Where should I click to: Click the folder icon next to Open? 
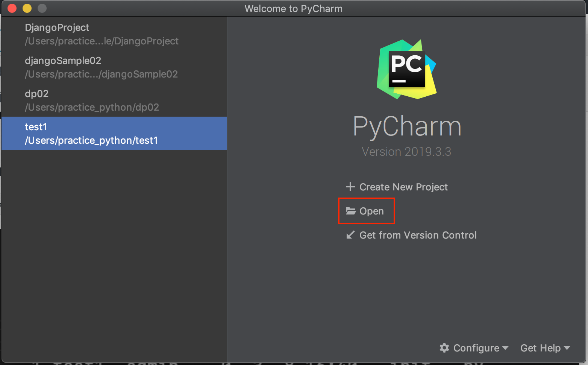click(x=351, y=211)
